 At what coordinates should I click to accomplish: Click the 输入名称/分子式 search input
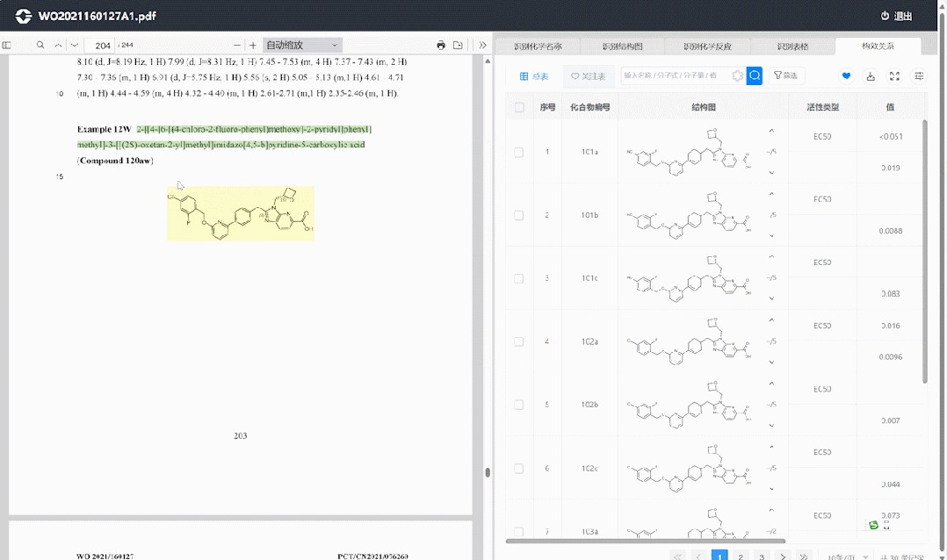(676, 75)
